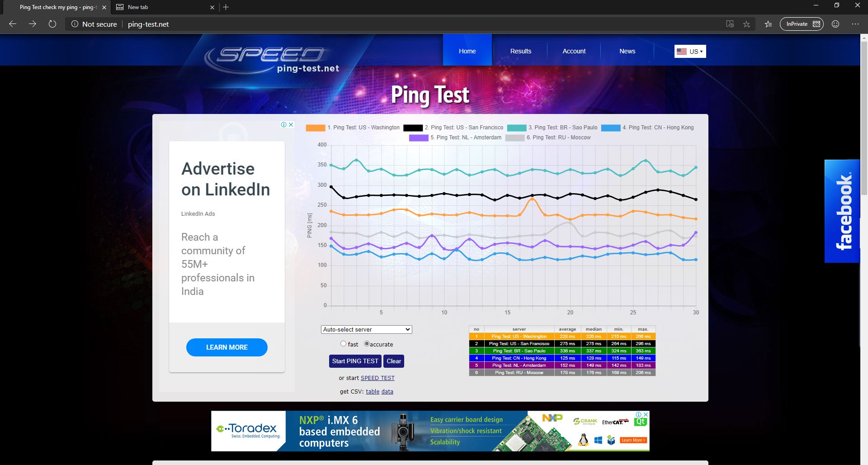The image size is (868, 465).
Task: Click the CN - Hong Kong row in results table
Action: click(562, 358)
